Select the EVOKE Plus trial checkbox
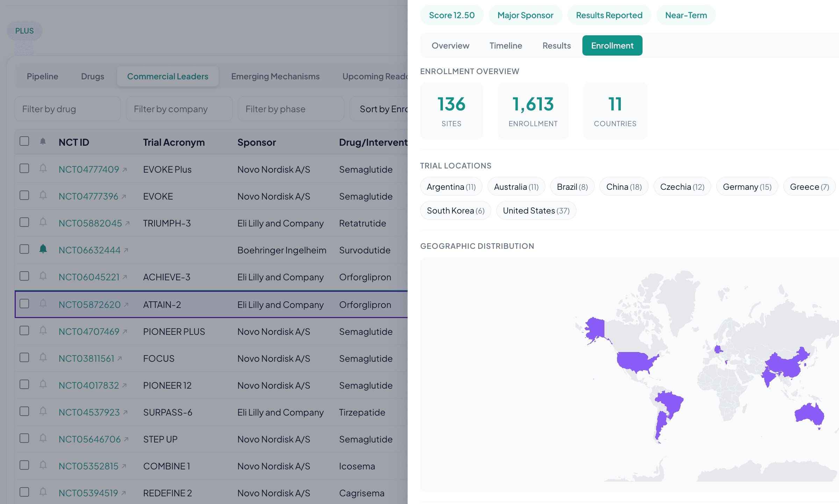The width and height of the screenshot is (839, 504). 24,168
